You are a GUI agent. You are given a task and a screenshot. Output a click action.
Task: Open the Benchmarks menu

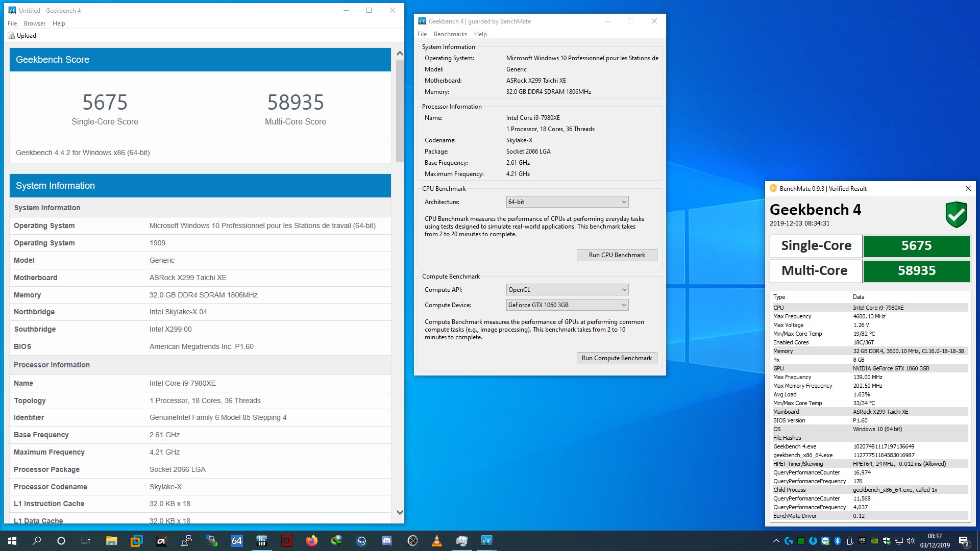click(450, 34)
